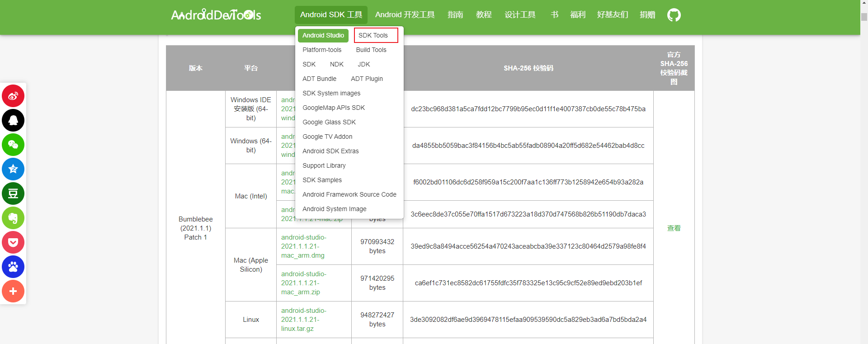The image size is (868, 344).
Task: Click Bumblebee (2021.1.1) Patch 1 cell
Action: click(196, 228)
